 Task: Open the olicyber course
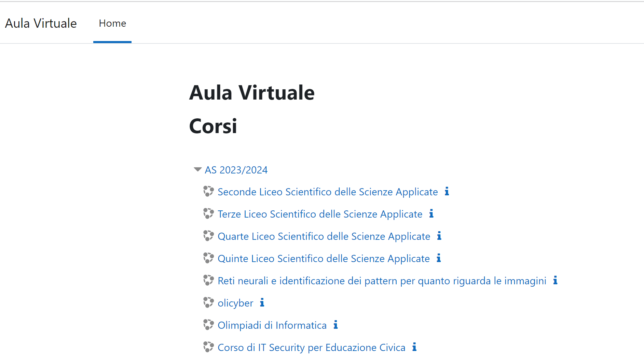coord(235,303)
